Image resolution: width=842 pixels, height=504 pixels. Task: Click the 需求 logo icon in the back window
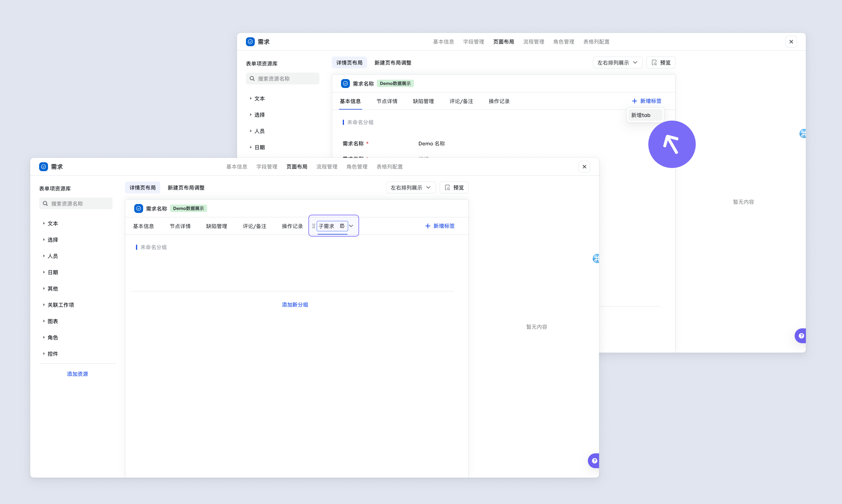250,42
